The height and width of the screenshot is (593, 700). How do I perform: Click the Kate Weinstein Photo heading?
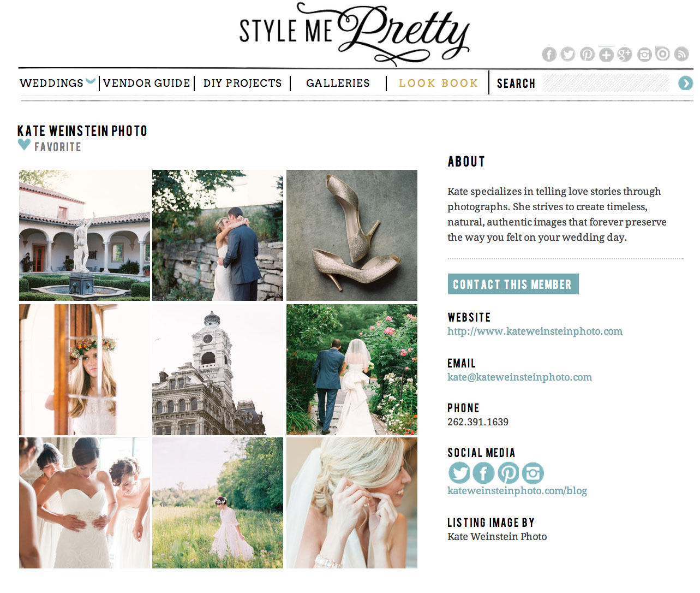tap(82, 131)
